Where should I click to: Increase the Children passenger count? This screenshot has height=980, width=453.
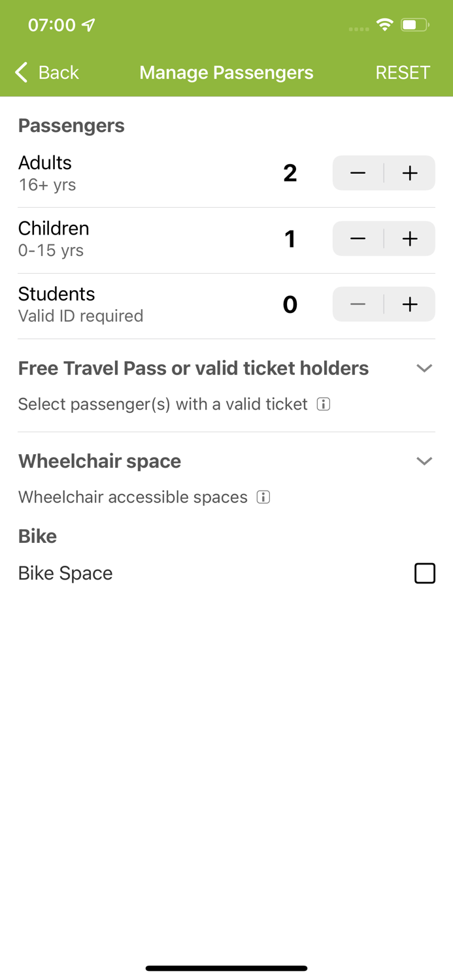tap(409, 238)
